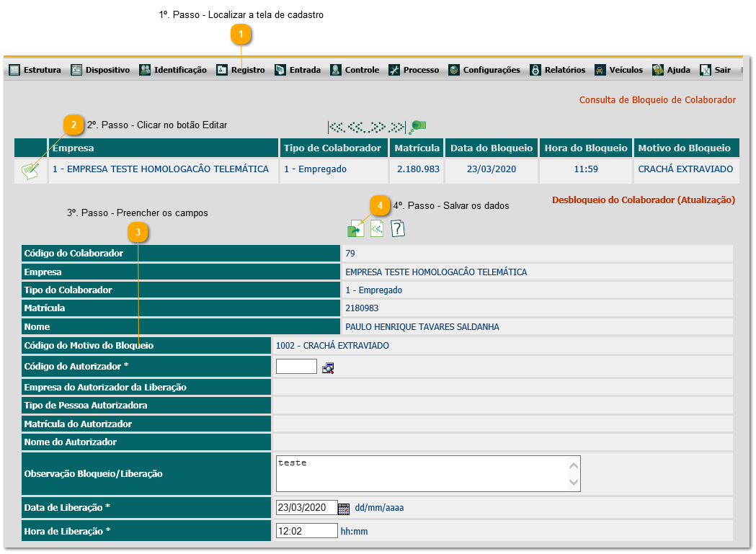Viewport: 756px width, 554px height.
Task: Open the Registro menu
Action: pyautogui.click(x=241, y=70)
